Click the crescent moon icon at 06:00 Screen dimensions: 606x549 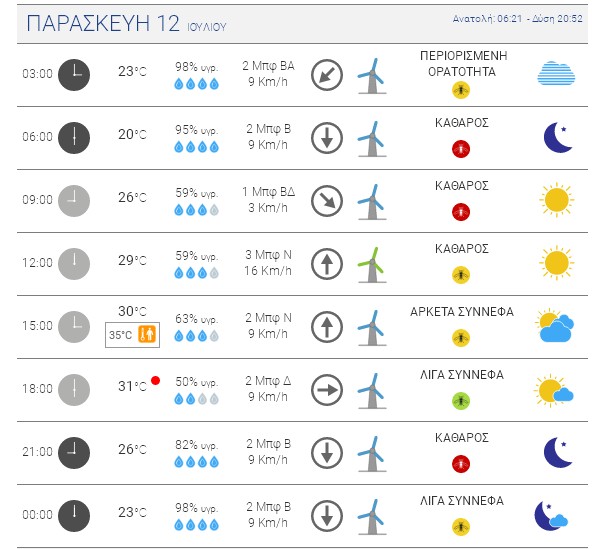(557, 138)
